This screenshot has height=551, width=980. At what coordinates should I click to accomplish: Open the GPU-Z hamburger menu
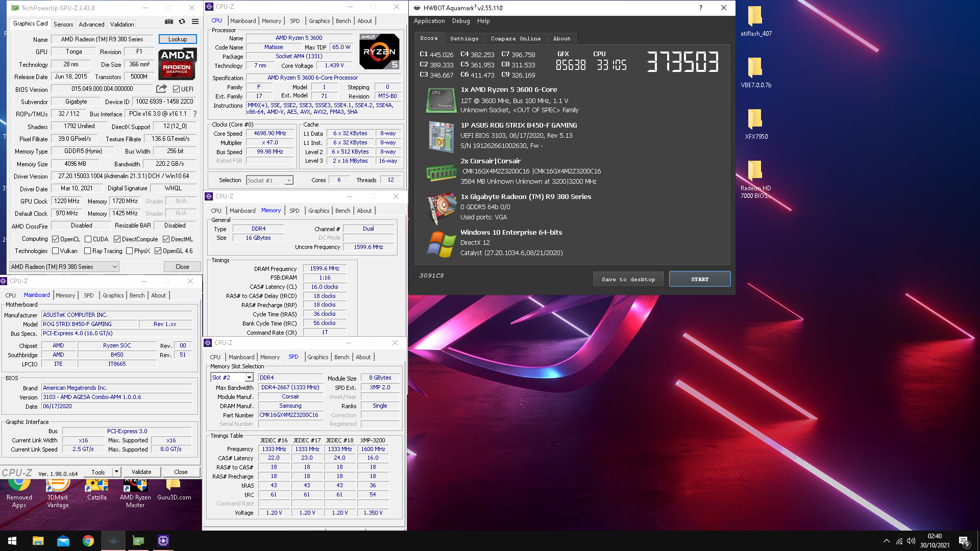pyautogui.click(x=195, y=21)
